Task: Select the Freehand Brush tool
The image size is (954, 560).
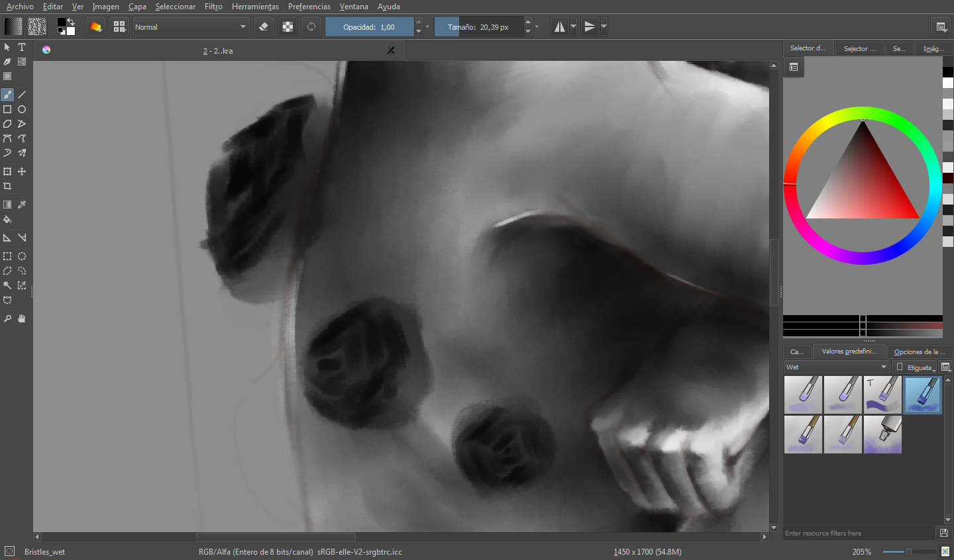Action: click(7, 95)
